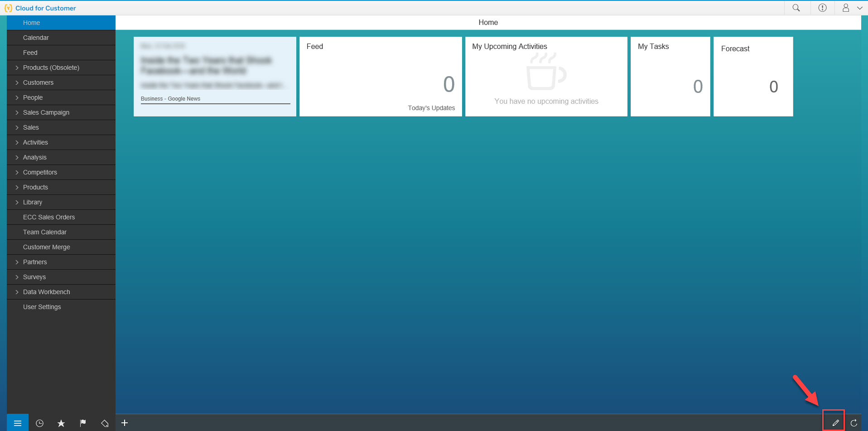The width and height of the screenshot is (868, 431).
Task: Open the Feed tile
Action: pyautogui.click(x=381, y=77)
